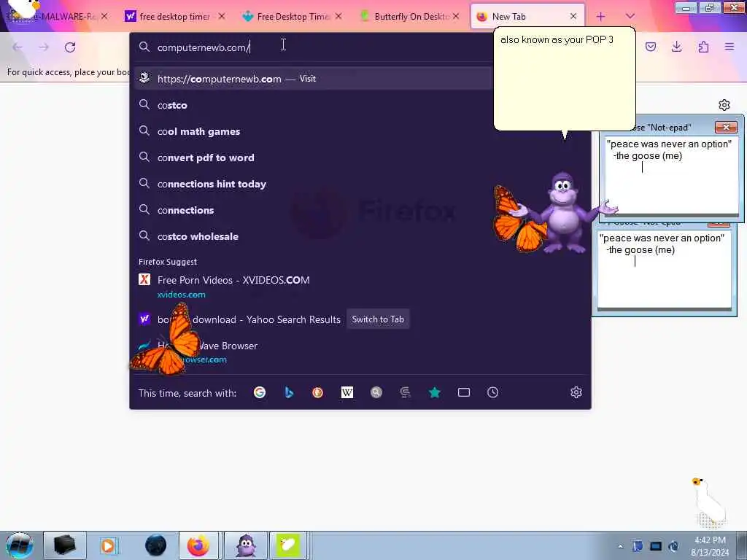
Task: Open Firefox from the taskbar
Action: (x=198, y=545)
